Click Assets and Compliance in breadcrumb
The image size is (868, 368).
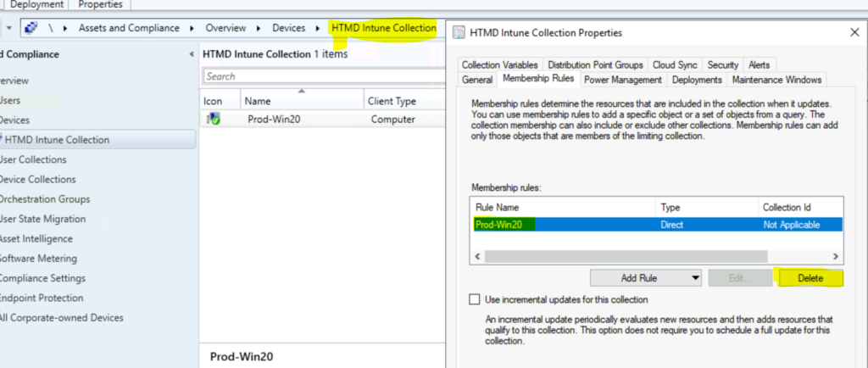pyautogui.click(x=129, y=28)
